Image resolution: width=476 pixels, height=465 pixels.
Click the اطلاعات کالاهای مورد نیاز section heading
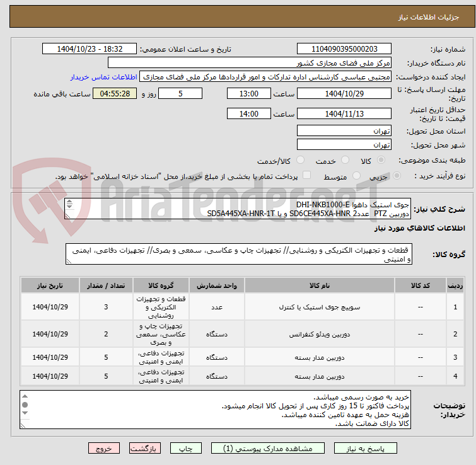pyautogui.click(x=419, y=228)
